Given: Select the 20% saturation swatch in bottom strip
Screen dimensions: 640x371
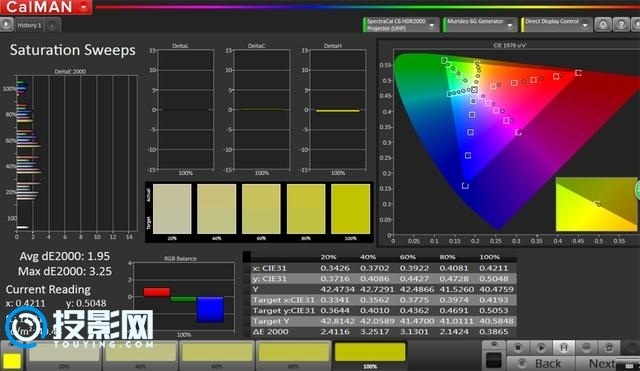Looking at the screenshot, I should [x=64, y=353].
